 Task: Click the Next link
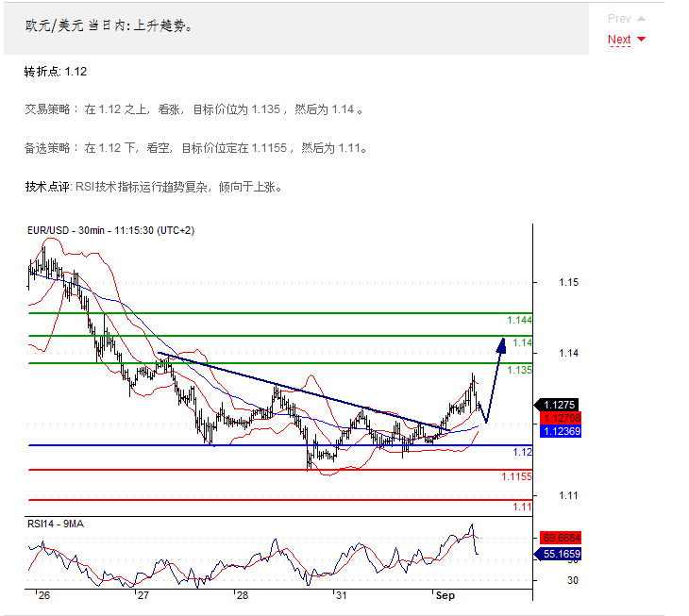(x=619, y=40)
